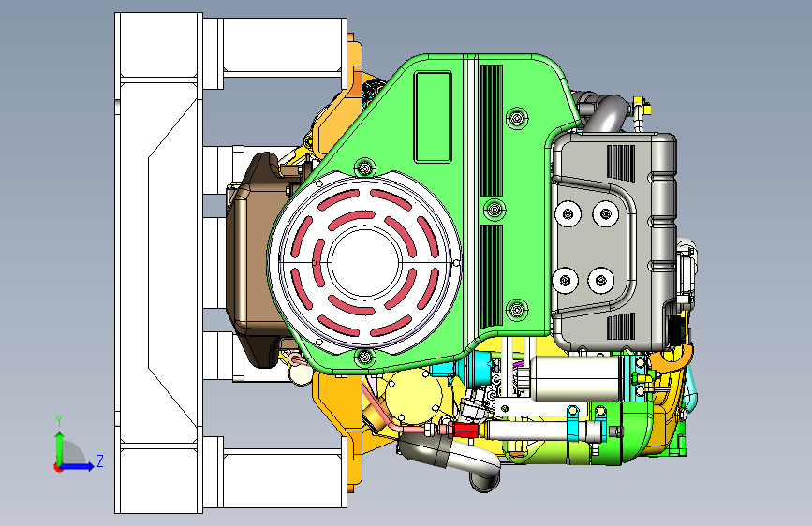Screen dimensions: 812x526
Task: Select the small red fitting on fuel line
Action: coord(465,431)
